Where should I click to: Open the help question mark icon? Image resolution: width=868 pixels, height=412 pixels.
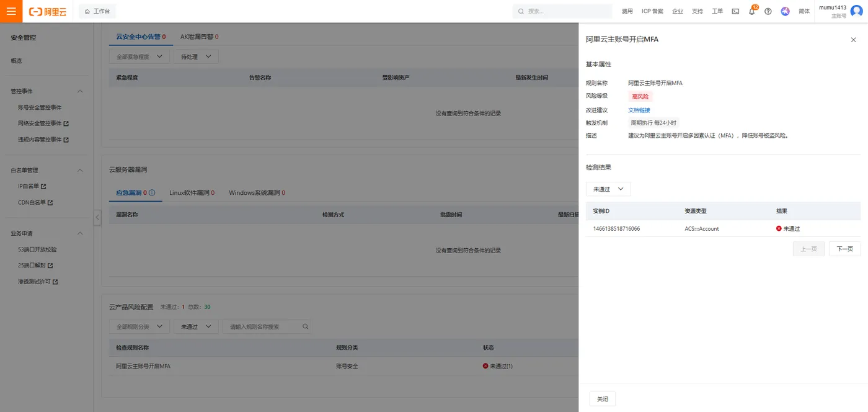[768, 11]
